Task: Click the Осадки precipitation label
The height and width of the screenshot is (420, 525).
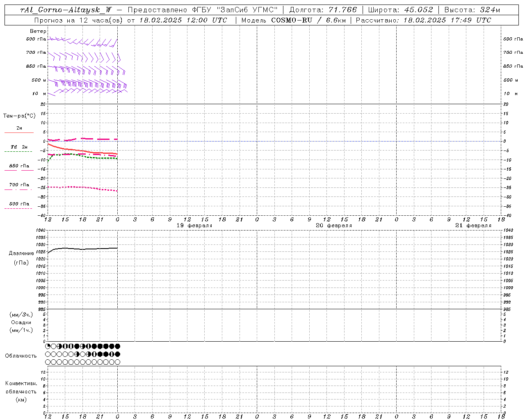Action: coord(21,322)
